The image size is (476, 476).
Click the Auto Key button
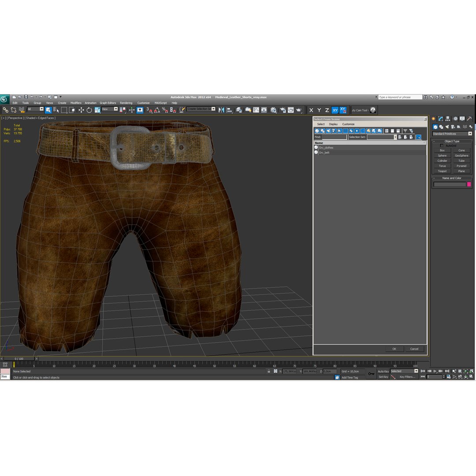click(383, 371)
